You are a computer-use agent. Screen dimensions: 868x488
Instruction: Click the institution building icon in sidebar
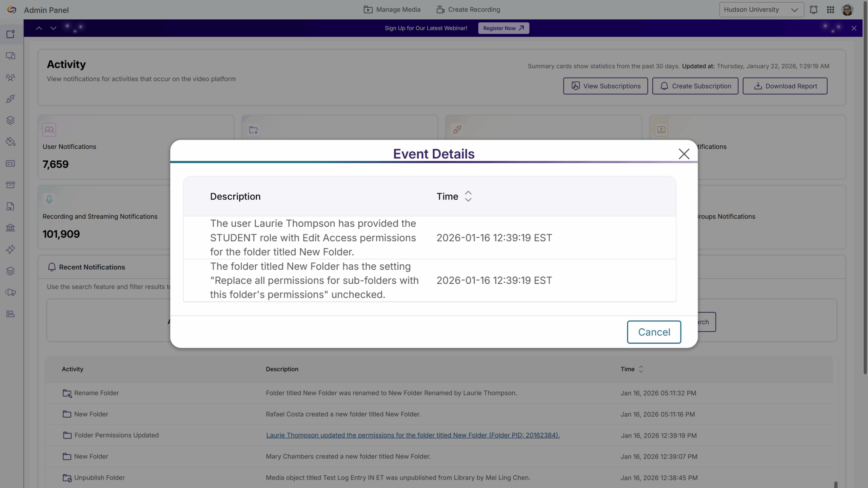(11, 228)
